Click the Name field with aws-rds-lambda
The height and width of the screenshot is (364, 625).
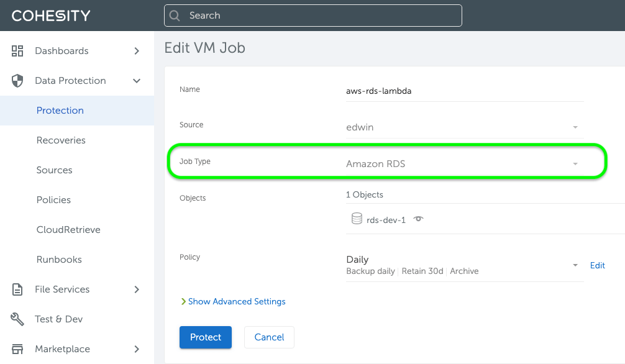tap(463, 91)
